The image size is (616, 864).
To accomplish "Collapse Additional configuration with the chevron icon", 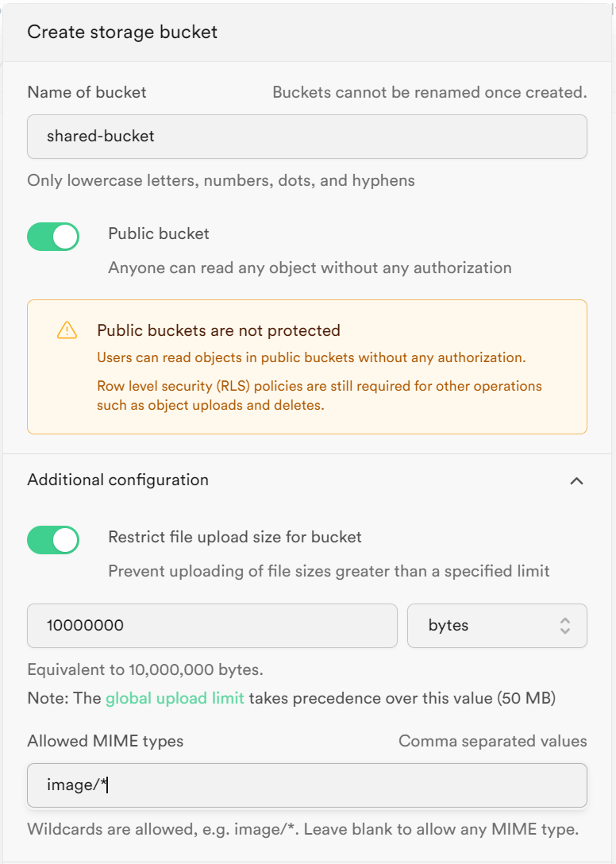I will pos(577,480).
